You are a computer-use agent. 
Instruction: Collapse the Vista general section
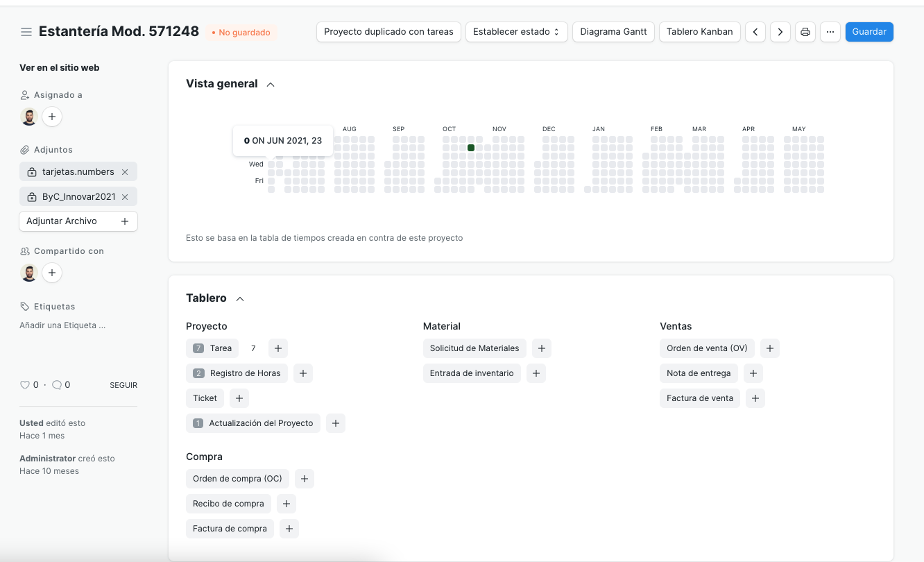[271, 84]
